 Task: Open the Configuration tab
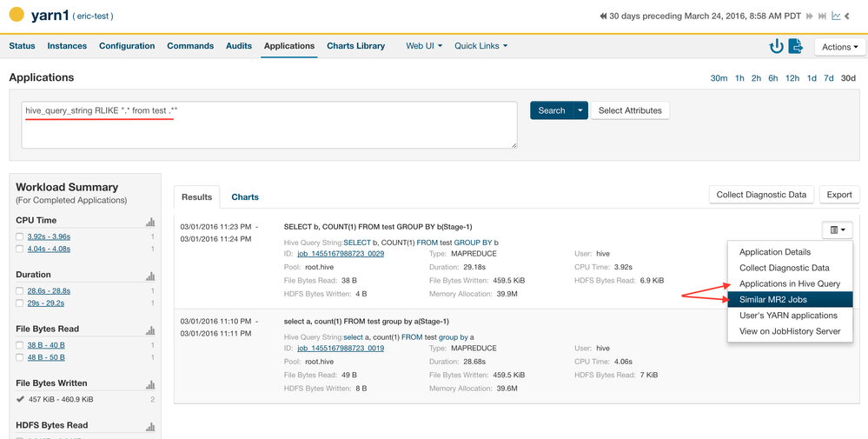click(127, 46)
